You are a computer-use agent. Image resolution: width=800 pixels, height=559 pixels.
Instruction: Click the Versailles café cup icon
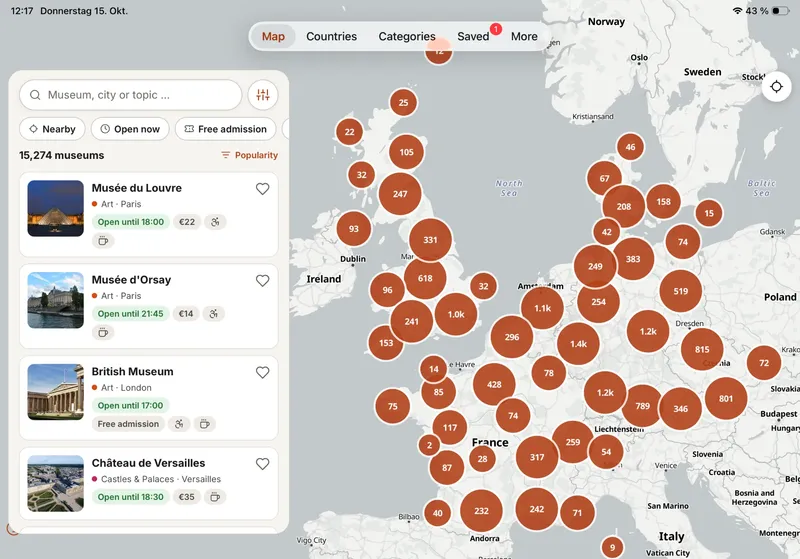215,497
